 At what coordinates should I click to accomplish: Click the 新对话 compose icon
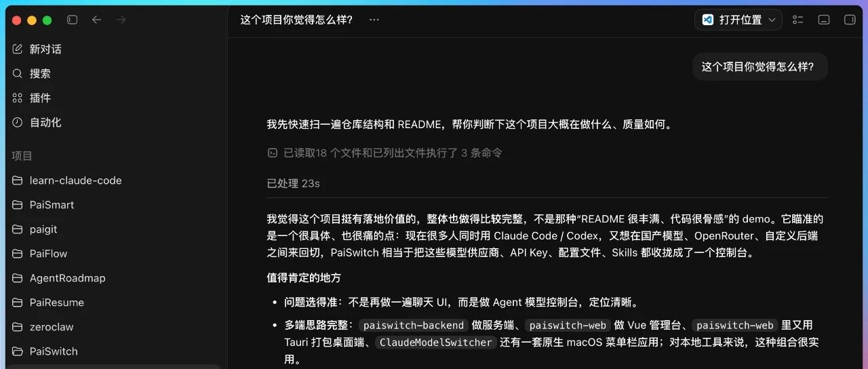click(18, 50)
